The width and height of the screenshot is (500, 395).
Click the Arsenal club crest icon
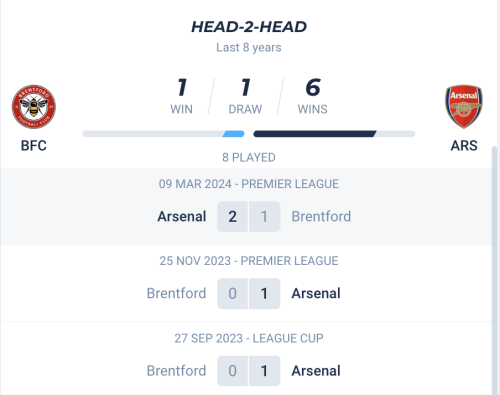(464, 106)
